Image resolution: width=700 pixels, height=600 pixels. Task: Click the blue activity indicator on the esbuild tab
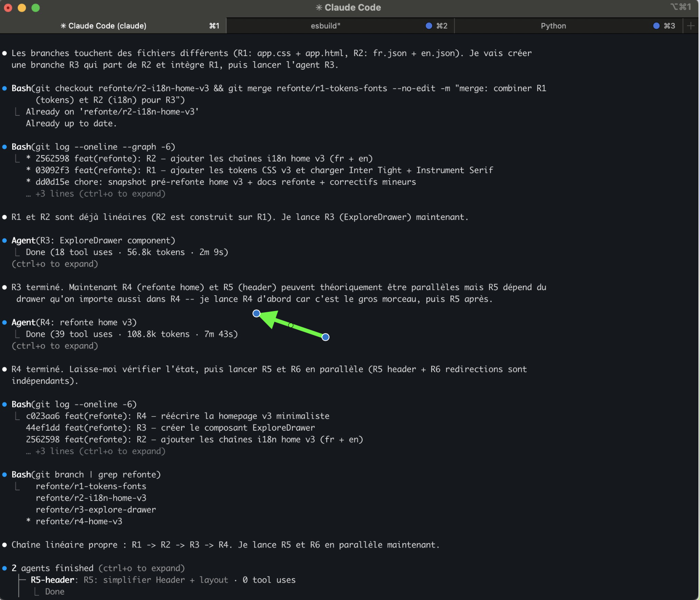(429, 25)
